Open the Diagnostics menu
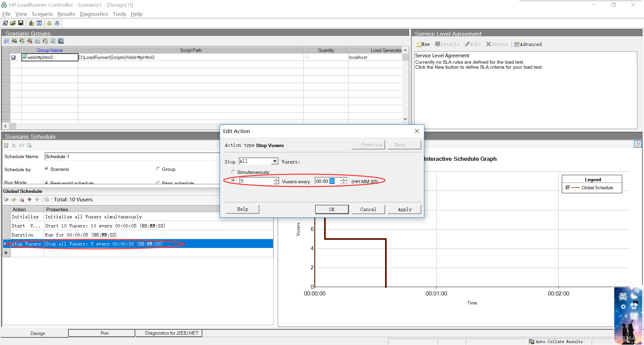Screen dimensions: 644x345 94,14
